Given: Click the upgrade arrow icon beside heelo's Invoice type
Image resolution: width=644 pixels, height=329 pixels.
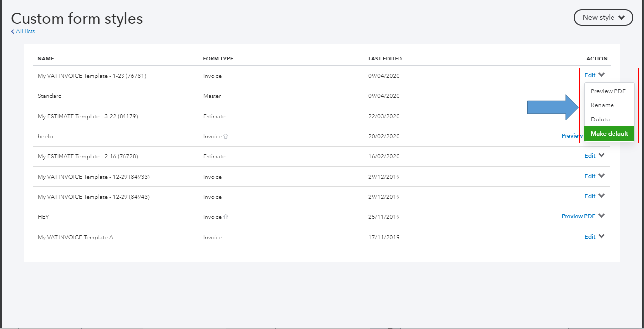Looking at the screenshot, I should click(224, 136).
